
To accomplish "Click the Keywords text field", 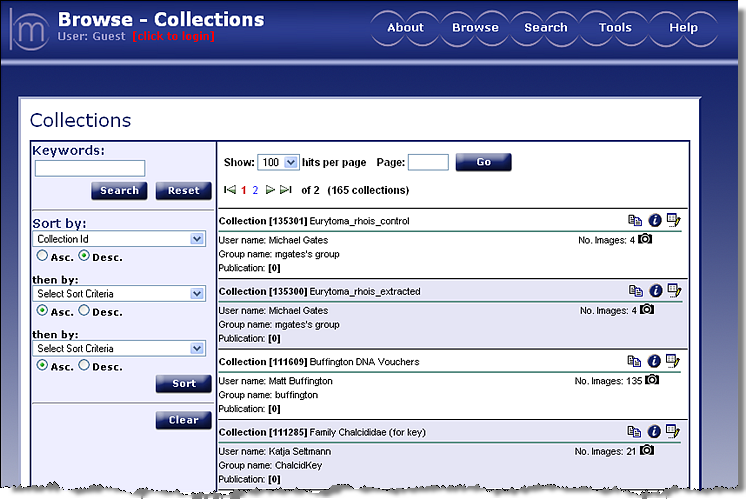I will tap(90, 168).
